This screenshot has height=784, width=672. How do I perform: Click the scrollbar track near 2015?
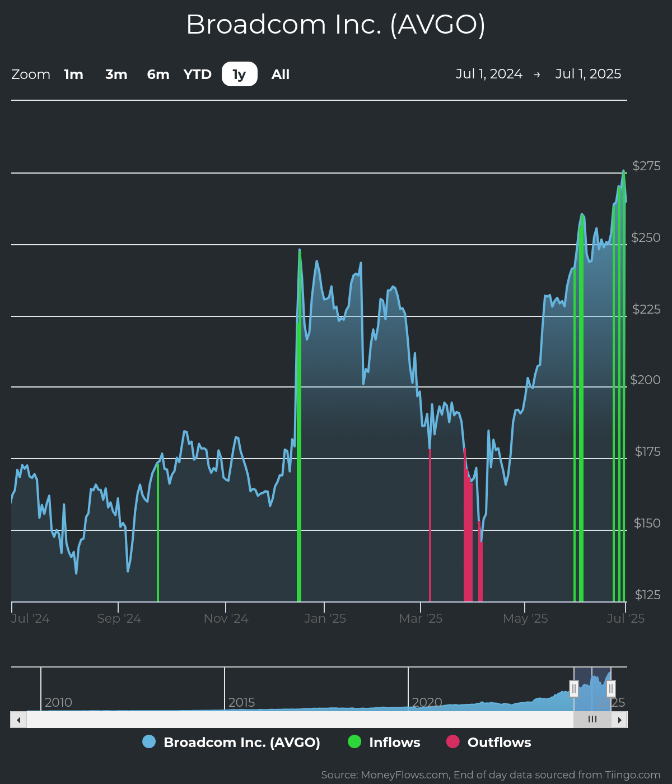[241, 720]
